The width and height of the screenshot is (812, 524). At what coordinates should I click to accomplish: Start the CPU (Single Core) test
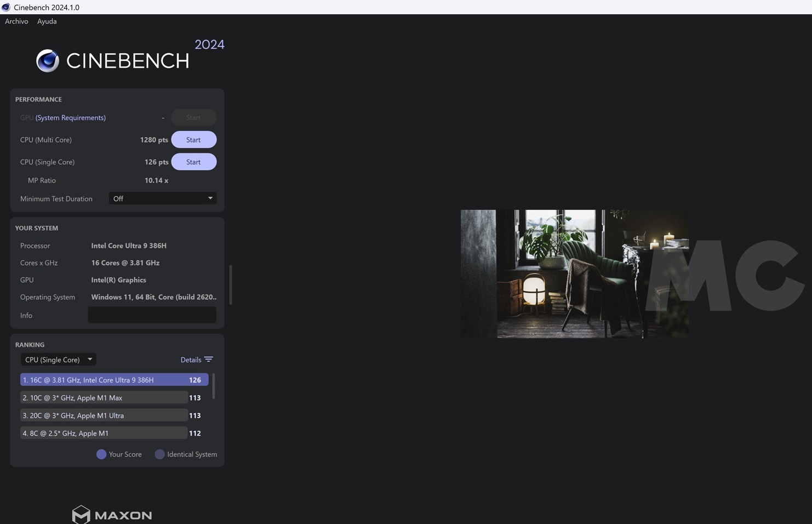[193, 162]
